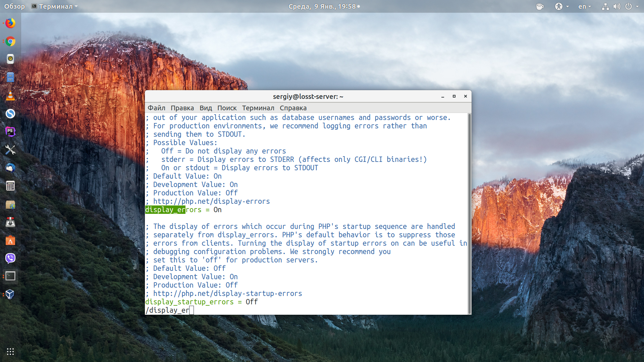Image resolution: width=644 pixels, height=362 pixels.
Task: Click the display_startup_errors = Off line
Action: (x=202, y=302)
